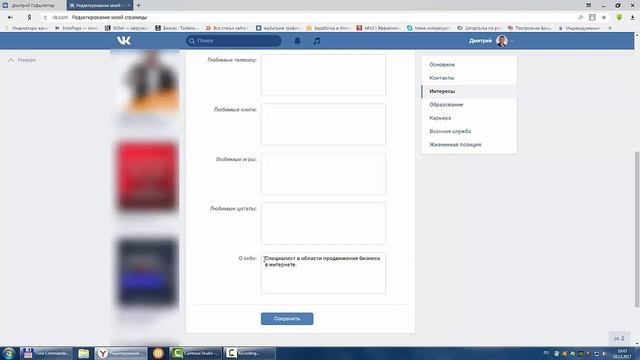The image size is (640, 360).
Task: Select Жизненная позиция section
Action: [469, 144]
